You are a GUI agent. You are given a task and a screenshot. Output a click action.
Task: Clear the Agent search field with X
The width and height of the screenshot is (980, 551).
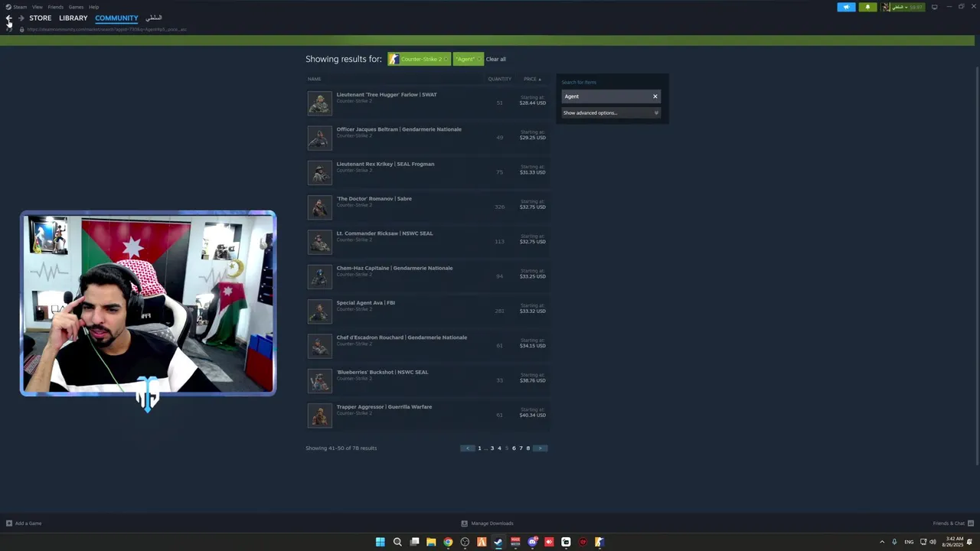point(655,96)
